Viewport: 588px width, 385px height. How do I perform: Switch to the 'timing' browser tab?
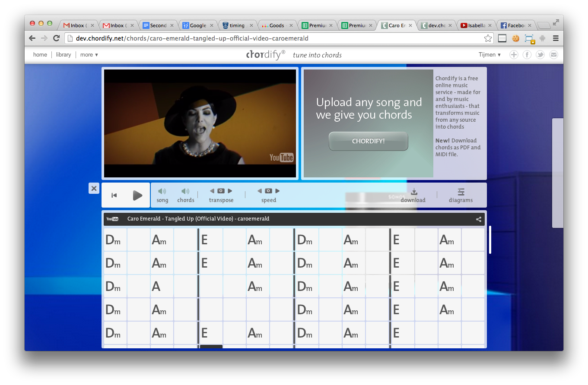click(x=237, y=25)
